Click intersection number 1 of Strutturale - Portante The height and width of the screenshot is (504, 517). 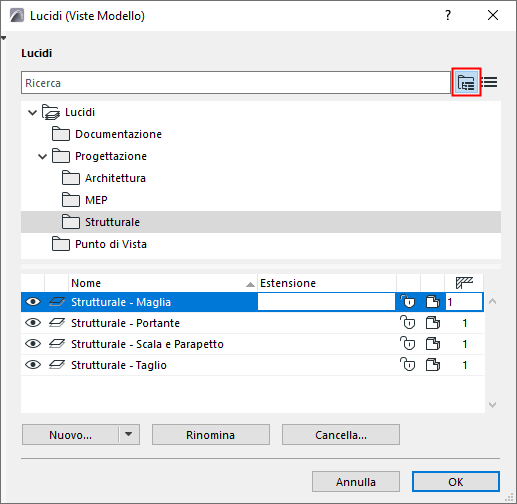tap(464, 323)
